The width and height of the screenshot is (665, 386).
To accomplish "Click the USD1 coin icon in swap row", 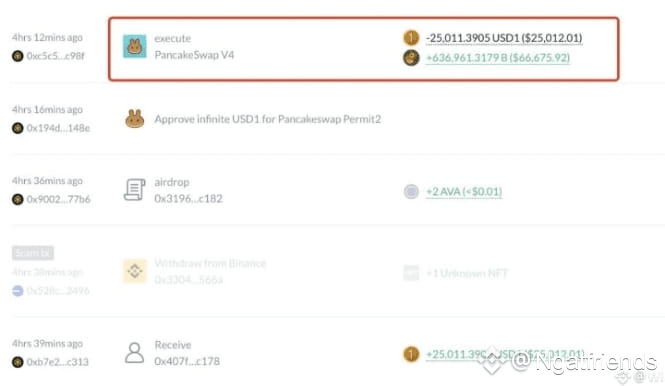I will point(411,38).
